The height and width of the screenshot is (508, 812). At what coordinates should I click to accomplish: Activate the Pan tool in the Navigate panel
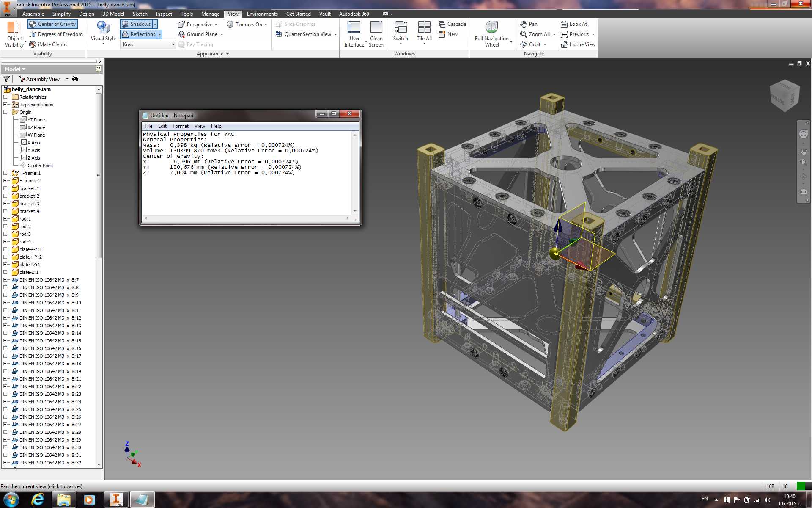tap(529, 24)
